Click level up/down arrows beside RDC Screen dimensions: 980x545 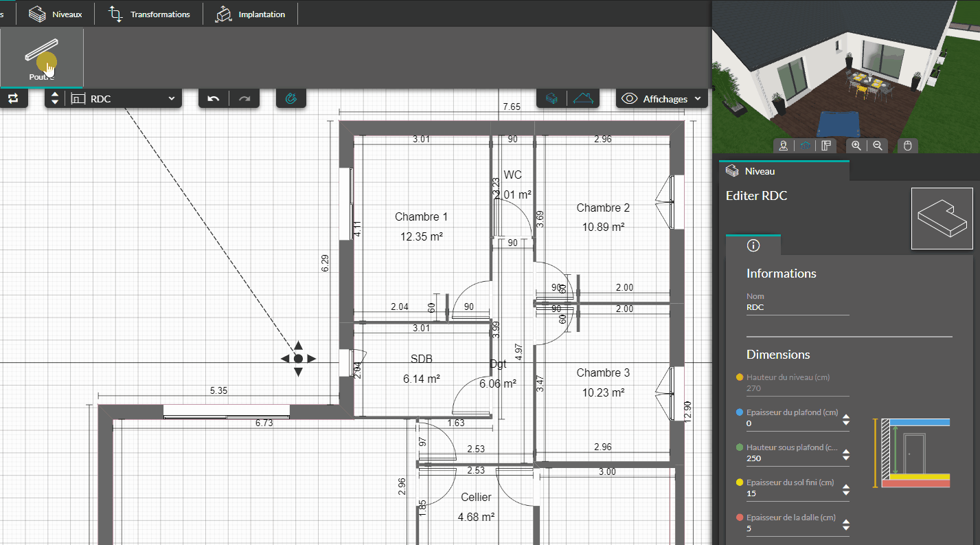pyautogui.click(x=55, y=99)
